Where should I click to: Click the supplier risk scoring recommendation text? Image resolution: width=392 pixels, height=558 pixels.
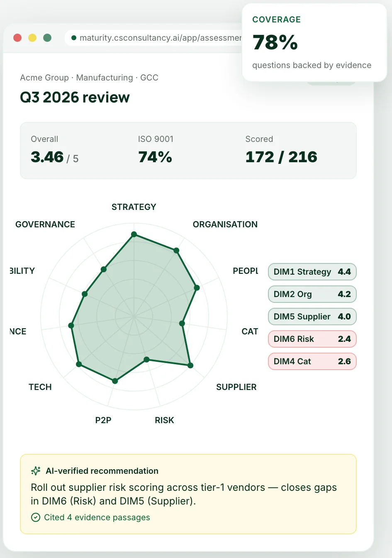(184, 494)
